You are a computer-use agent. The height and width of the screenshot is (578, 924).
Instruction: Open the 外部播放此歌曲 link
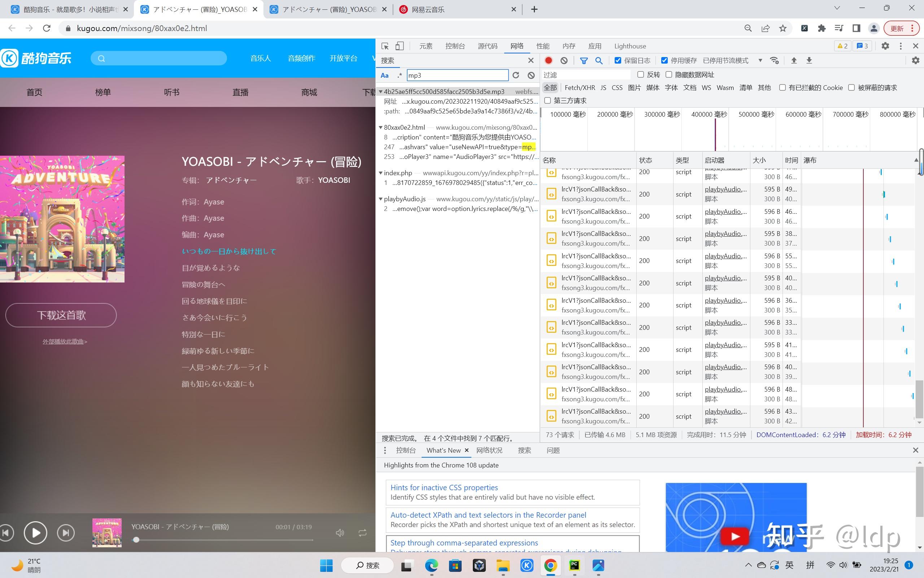(x=65, y=341)
